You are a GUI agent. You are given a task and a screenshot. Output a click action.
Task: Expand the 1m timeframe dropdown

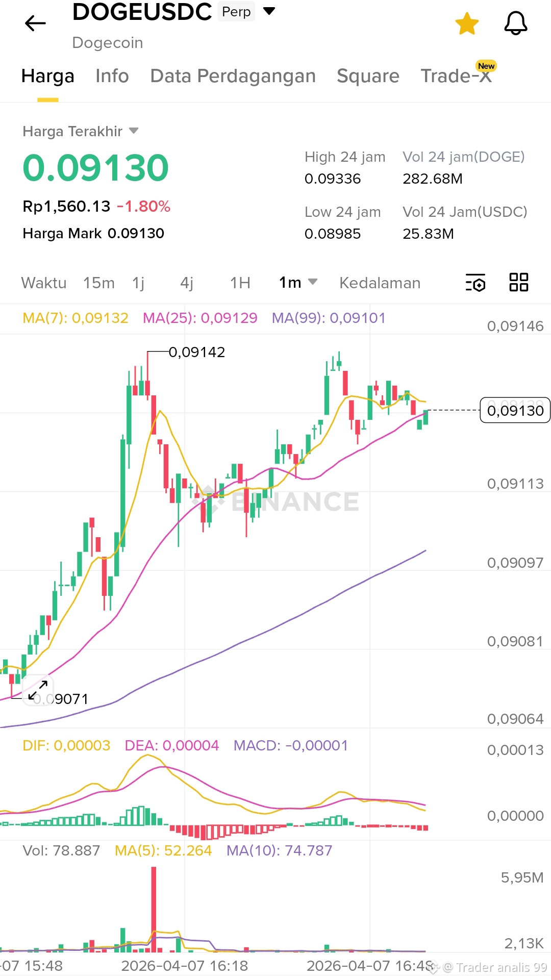pyautogui.click(x=298, y=283)
